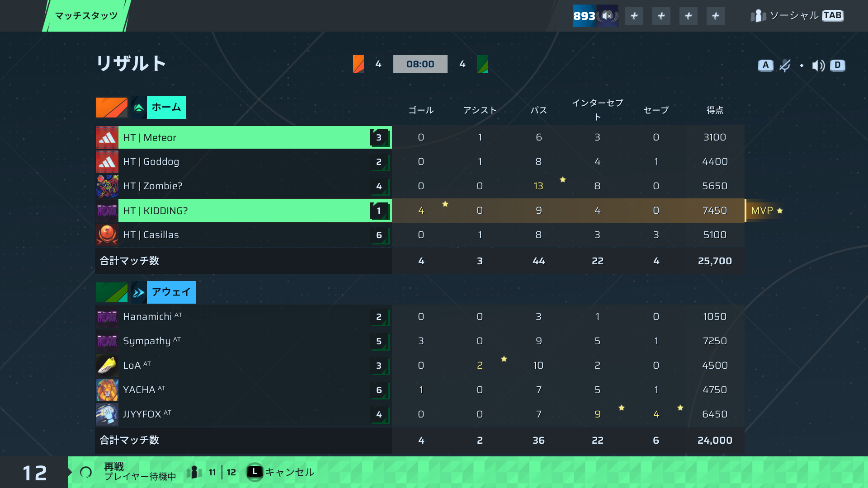Click the Goals column header
The width and height of the screenshot is (868, 488).
click(421, 110)
